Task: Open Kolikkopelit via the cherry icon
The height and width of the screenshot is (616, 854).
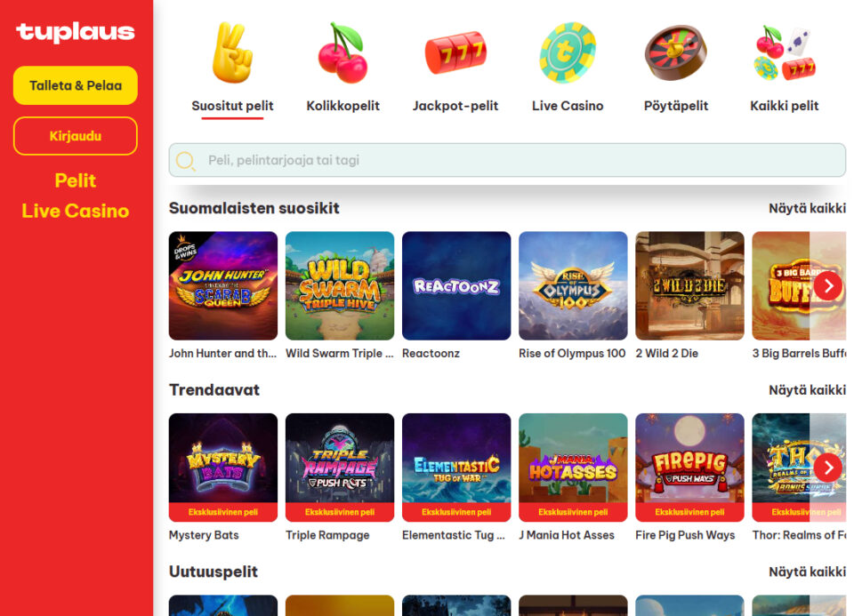Action: 342,52
